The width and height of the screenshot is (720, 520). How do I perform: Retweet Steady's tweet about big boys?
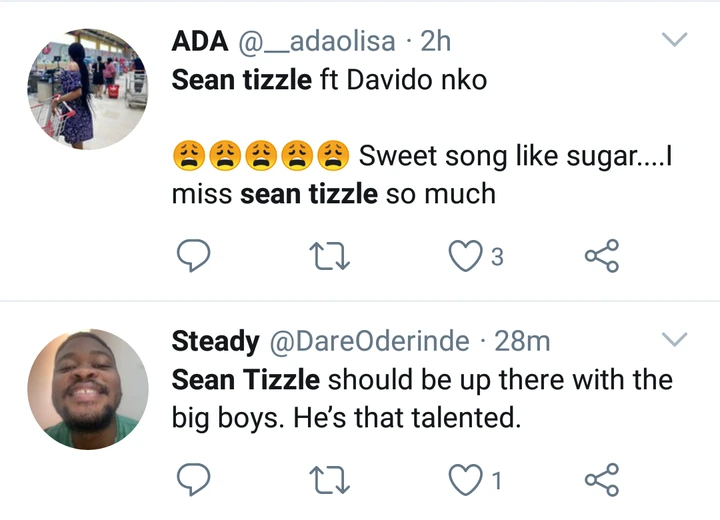(x=327, y=481)
